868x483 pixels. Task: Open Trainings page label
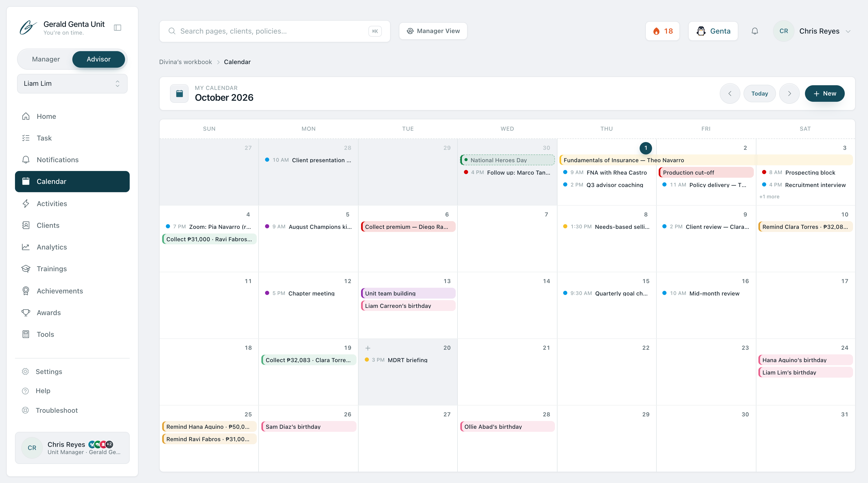(52, 269)
